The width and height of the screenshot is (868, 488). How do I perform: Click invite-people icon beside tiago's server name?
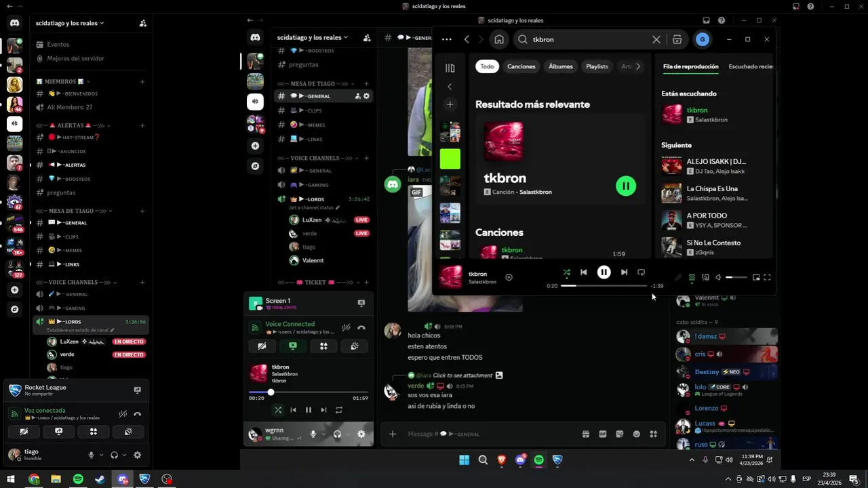(142, 23)
